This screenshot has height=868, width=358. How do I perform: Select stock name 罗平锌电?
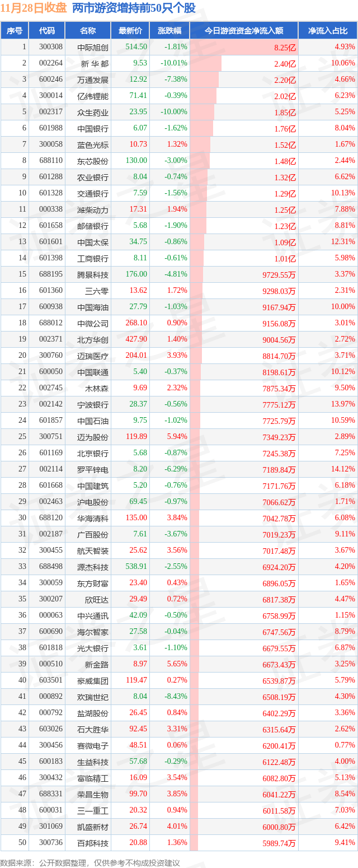tap(93, 470)
